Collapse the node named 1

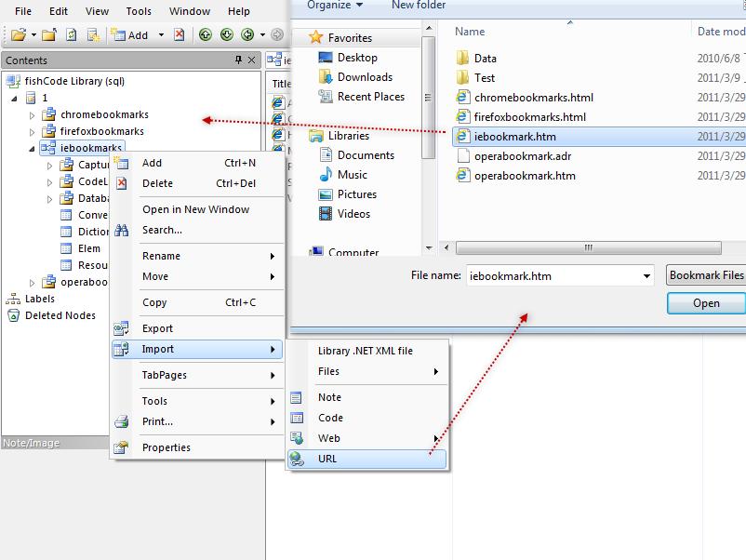(14, 99)
